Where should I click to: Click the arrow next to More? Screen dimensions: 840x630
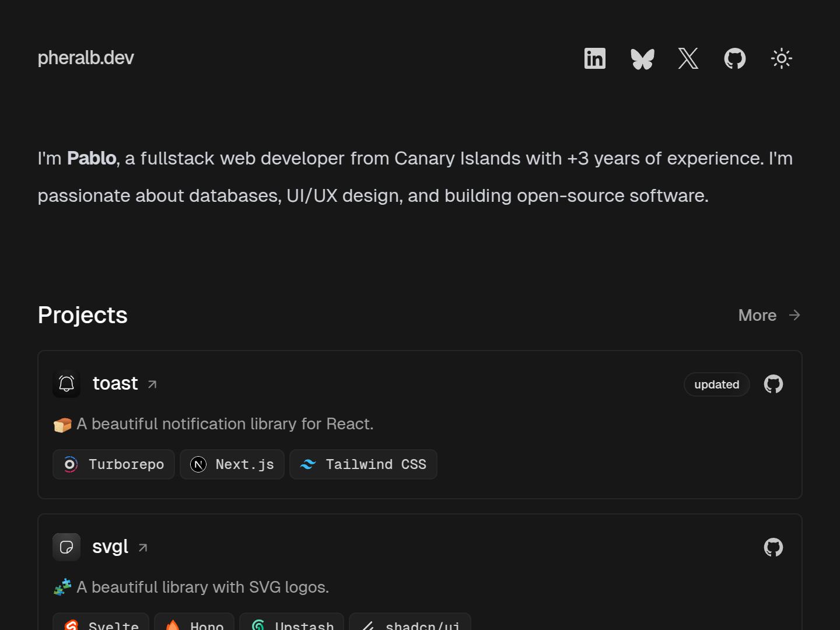[x=794, y=315]
